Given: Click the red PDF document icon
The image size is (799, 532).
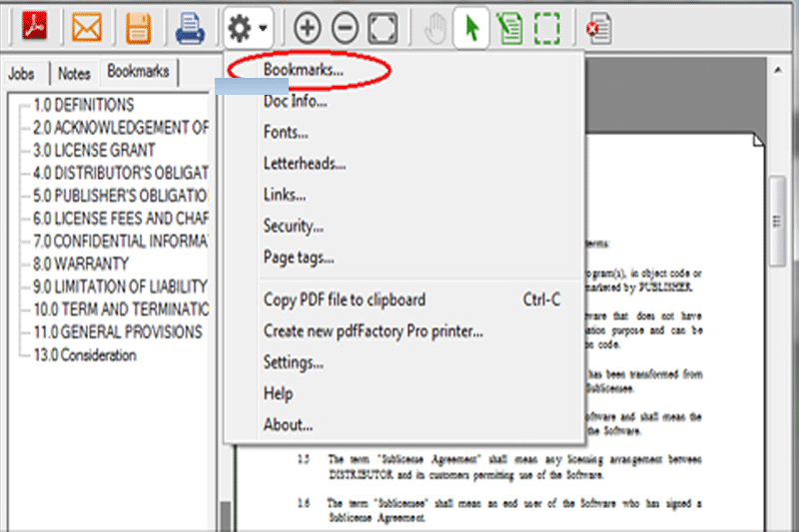Looking at the screenshot, I should click(x=35, y=27).
